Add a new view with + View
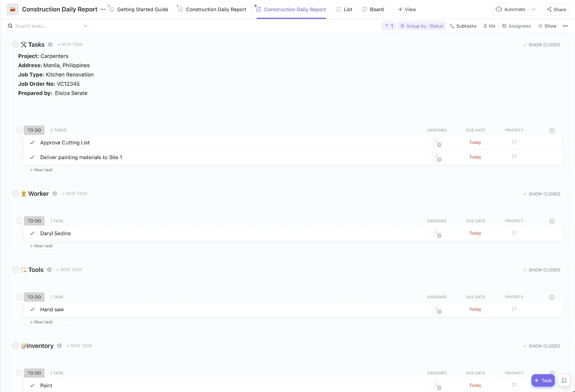The image size is (575, 392). (407, 9)
